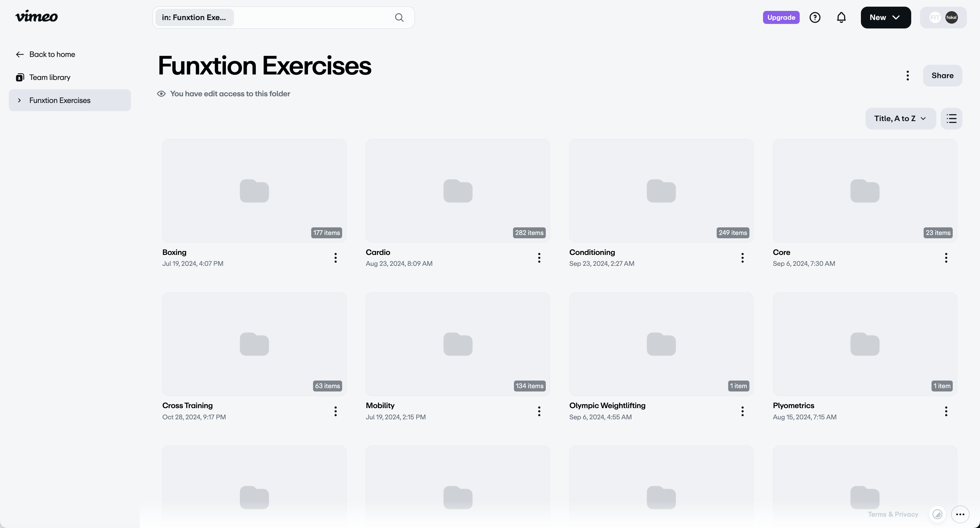Click the Funxtion Exercises page heading
Screen dimensions: 980x528
265,65
